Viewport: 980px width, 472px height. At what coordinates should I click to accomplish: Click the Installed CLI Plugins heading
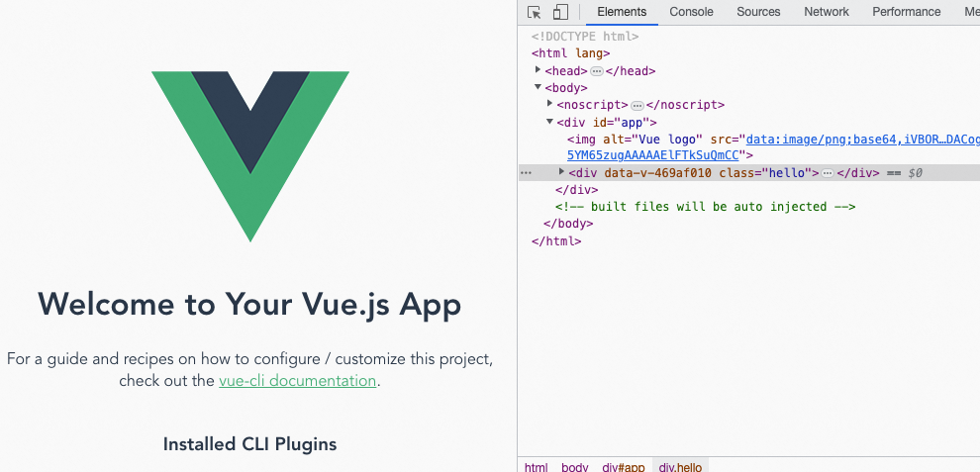(x=250, y=444)
